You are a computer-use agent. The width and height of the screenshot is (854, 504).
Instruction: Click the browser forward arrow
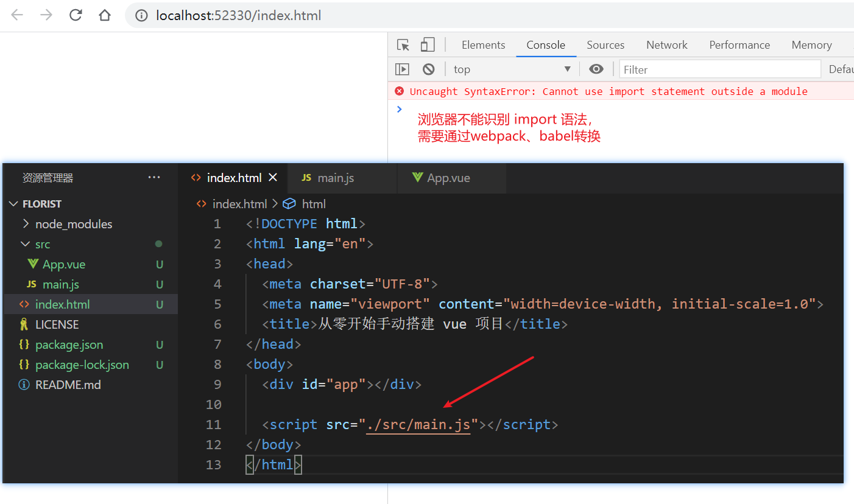[46, 15]
